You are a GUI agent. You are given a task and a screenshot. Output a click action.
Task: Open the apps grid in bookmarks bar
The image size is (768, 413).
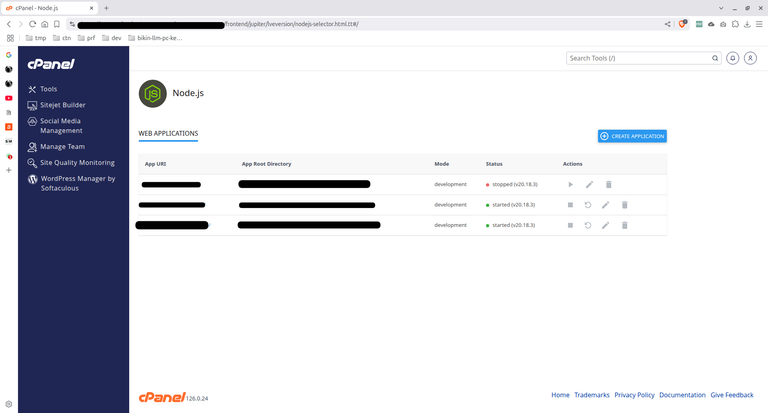point(10,38)
